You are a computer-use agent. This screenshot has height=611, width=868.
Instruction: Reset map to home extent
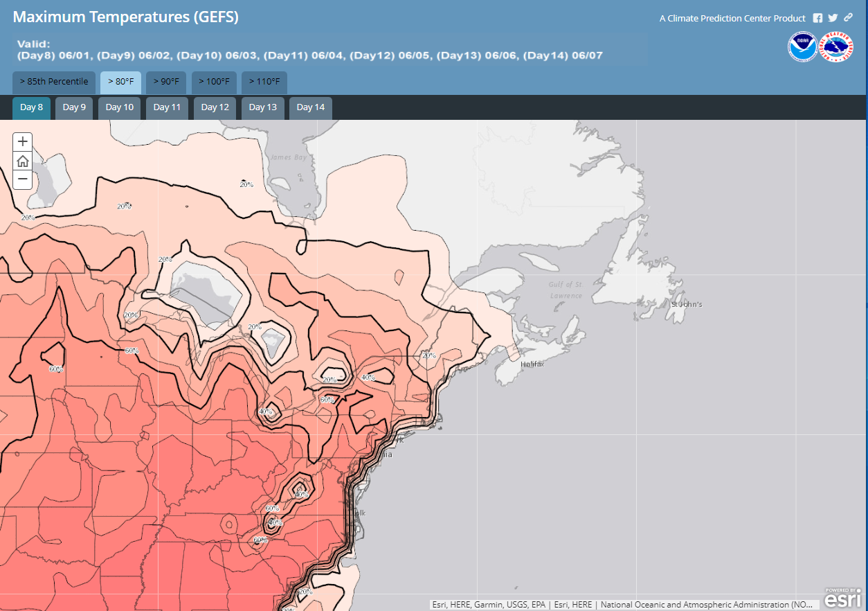(23, 161)
